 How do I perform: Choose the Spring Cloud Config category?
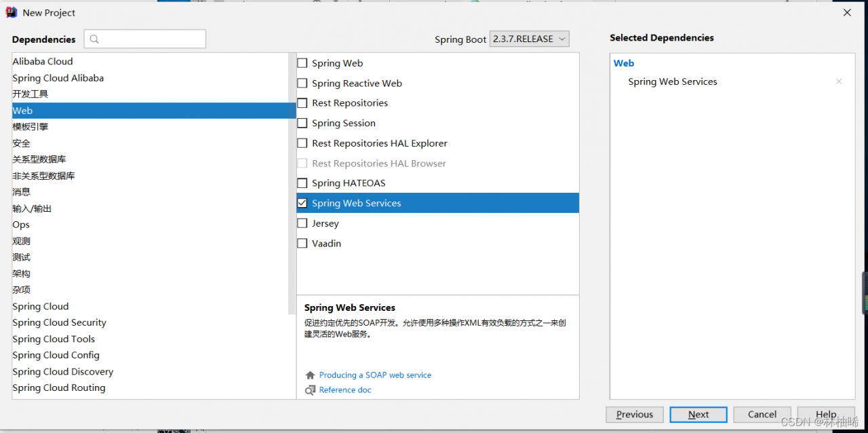150,356
